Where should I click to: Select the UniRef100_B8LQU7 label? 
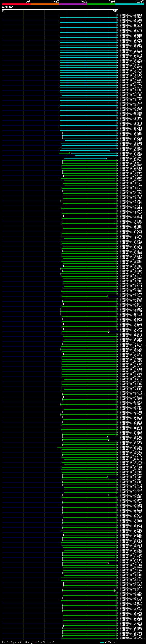tap(131, 130)
